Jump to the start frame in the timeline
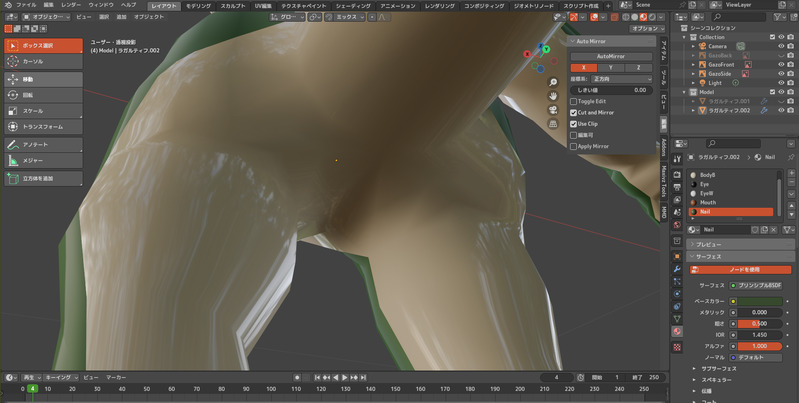 317,378
